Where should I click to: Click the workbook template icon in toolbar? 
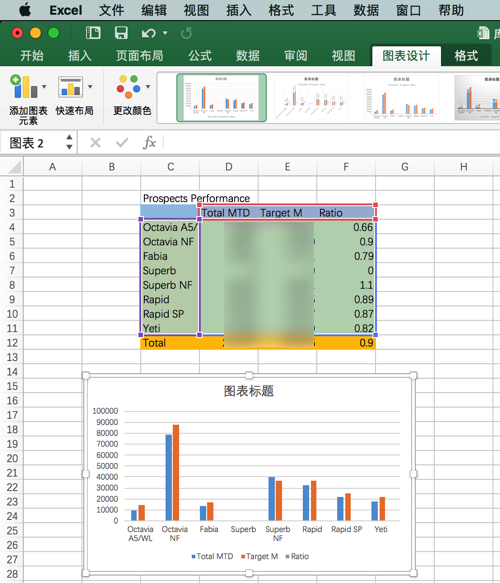point(93,33)
